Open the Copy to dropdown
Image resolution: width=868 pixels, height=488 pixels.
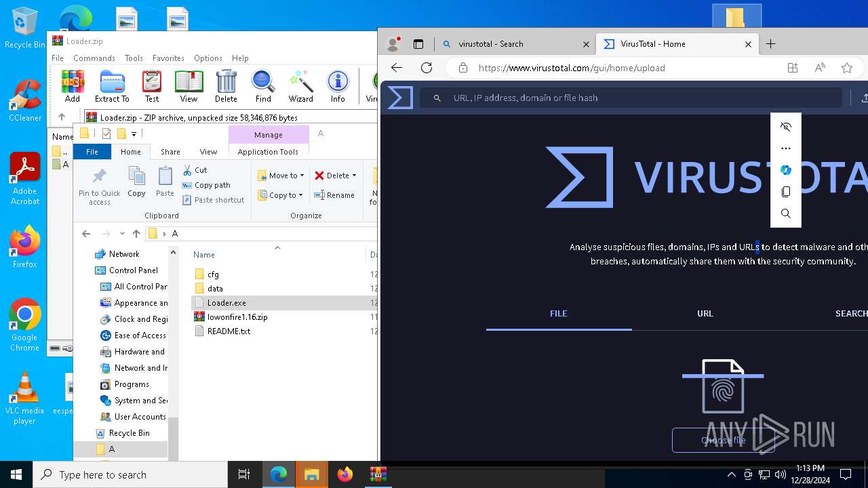(x=281, y=195)
